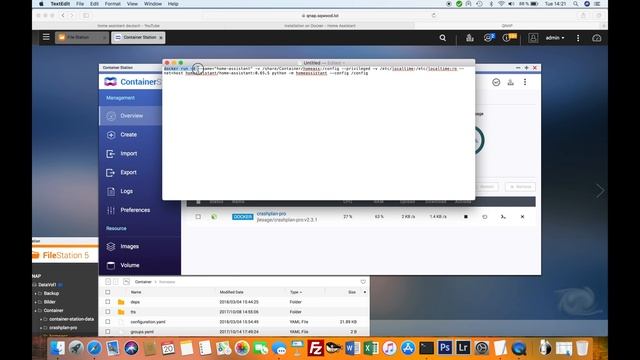Click the Safari address bar
This screenshot has width=640, height=360.
(320, 16)
